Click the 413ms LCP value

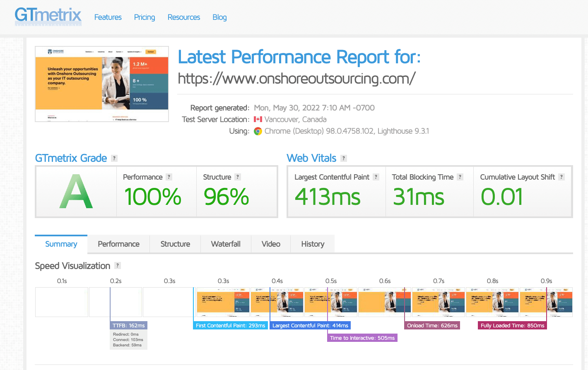(x=328, y=197)
